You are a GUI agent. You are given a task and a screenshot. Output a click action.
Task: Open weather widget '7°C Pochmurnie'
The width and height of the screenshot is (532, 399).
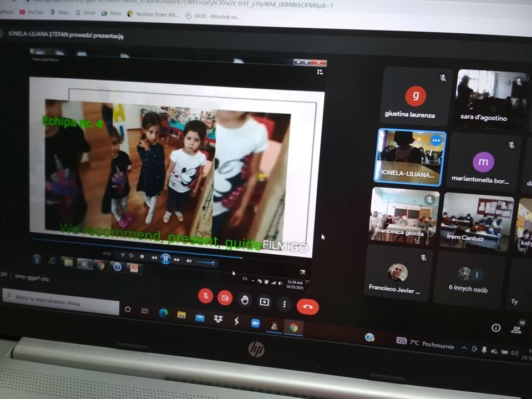(425, 342)
